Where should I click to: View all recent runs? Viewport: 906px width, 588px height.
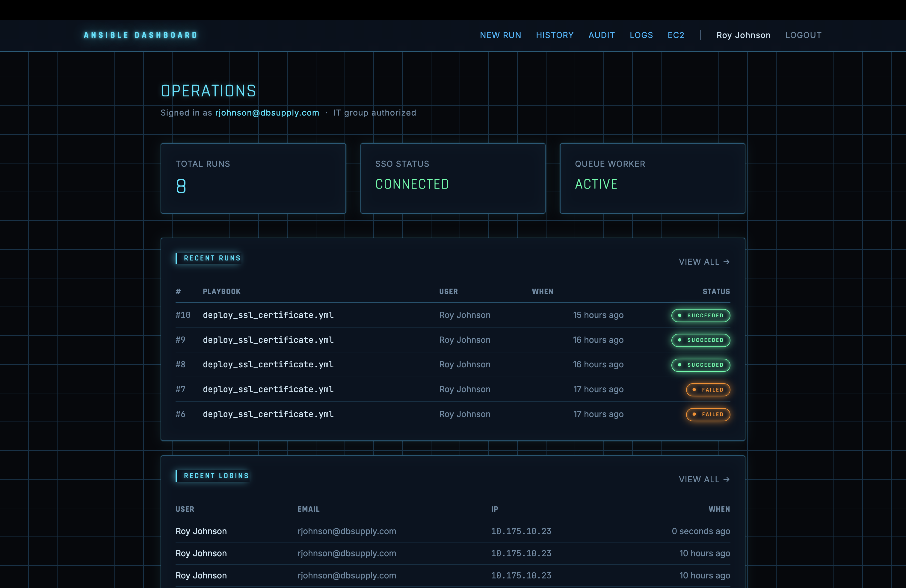(x=704, y=262)
